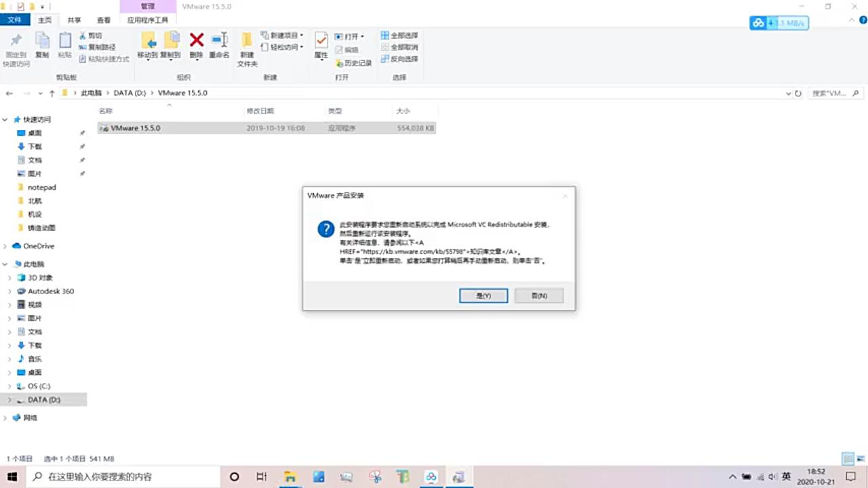Screen dimensions: 868x488
Task: Click the Back navigation arrow
Action: (x=9, y=94)
